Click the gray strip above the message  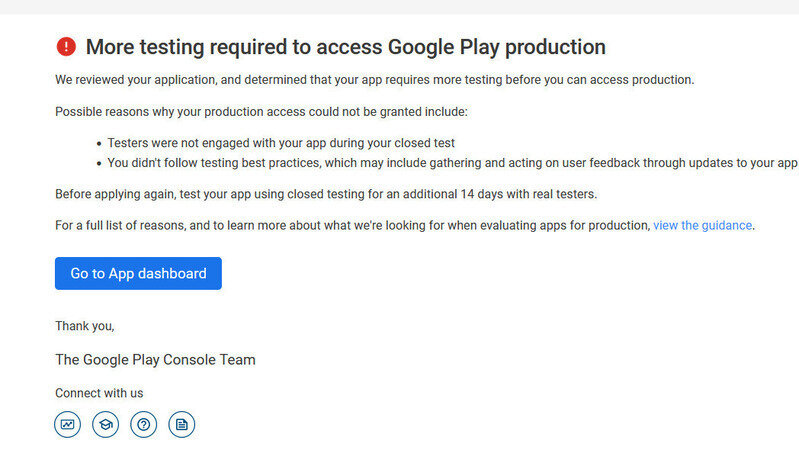[400, 6]
